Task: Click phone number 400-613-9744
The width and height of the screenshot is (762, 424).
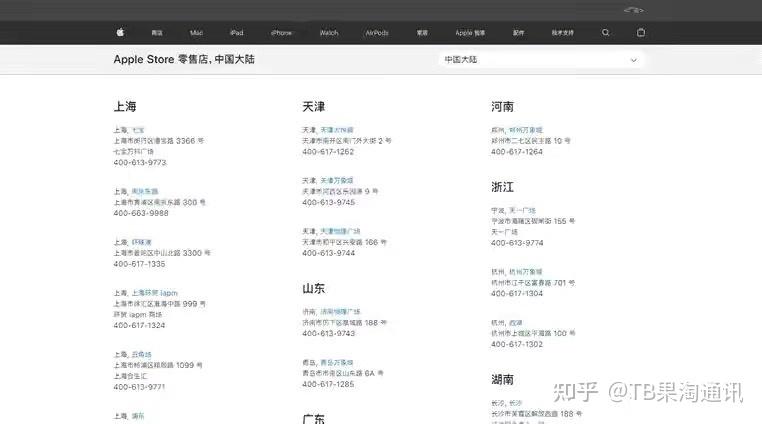Action: pyautogui.click(x=329, y=253)
